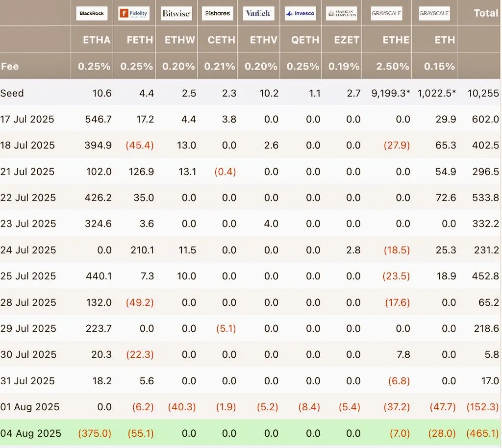
Task: Select the 18 Jul 2025 row label
Action: 27,145
